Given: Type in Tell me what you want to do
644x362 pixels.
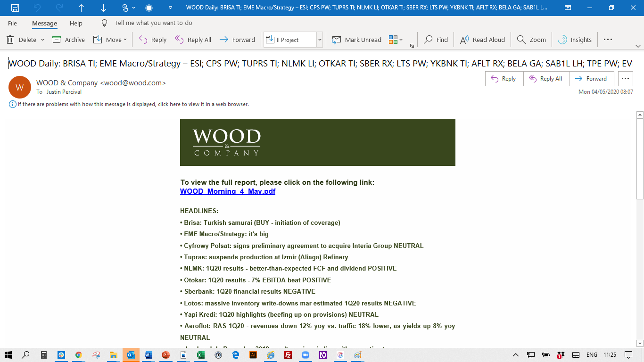Looking at the screenshot, I should 153,23.
